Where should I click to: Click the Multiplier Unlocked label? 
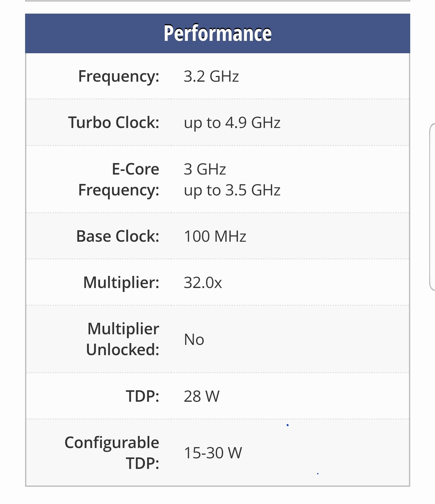[x=123, y=339]
